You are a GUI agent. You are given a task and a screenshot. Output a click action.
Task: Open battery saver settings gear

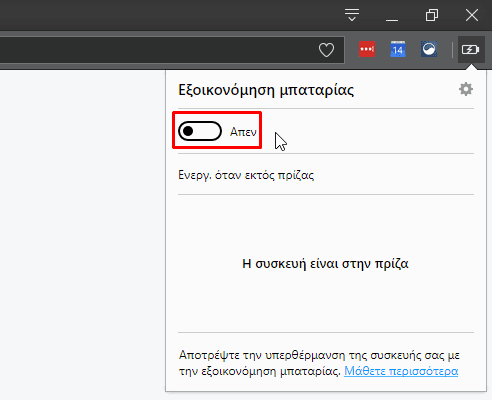click(466, 89)
